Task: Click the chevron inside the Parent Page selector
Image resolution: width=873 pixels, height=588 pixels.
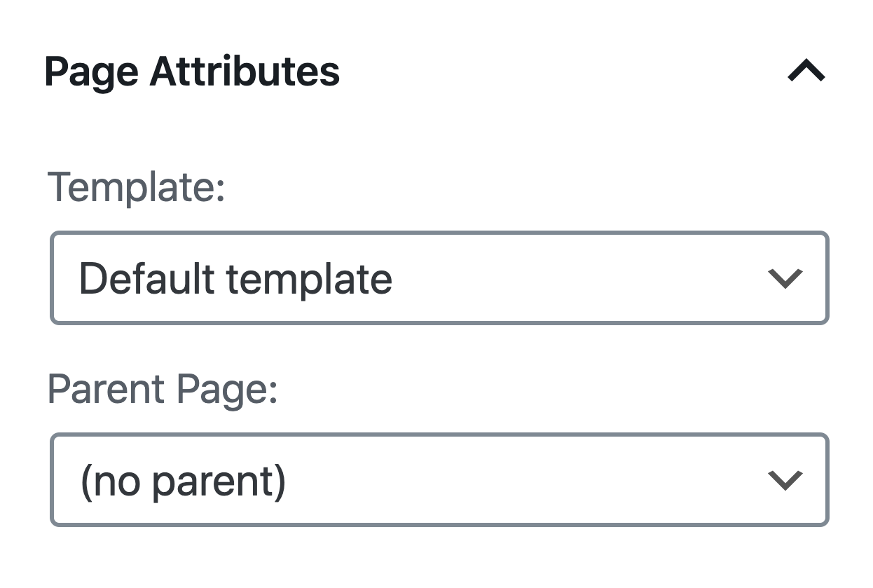Action: [785, 479]
